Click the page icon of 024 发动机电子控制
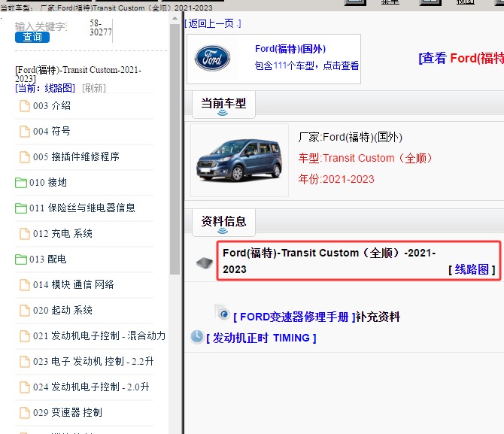This screenshot has height=434, width=504. [x=25, y=387]
